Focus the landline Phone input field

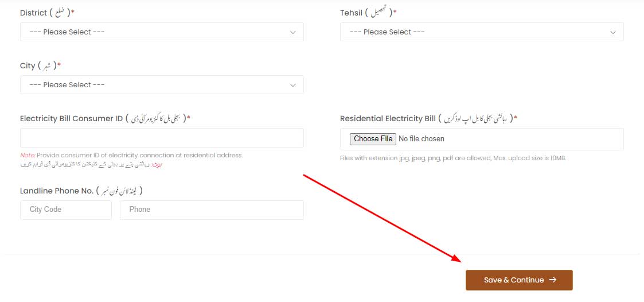coord(212,210)
